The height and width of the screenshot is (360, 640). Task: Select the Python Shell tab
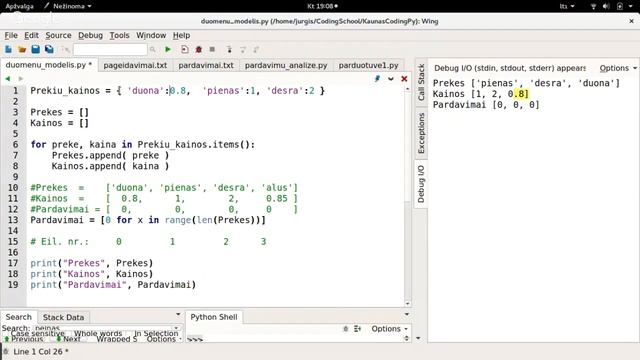coord(214,317)
